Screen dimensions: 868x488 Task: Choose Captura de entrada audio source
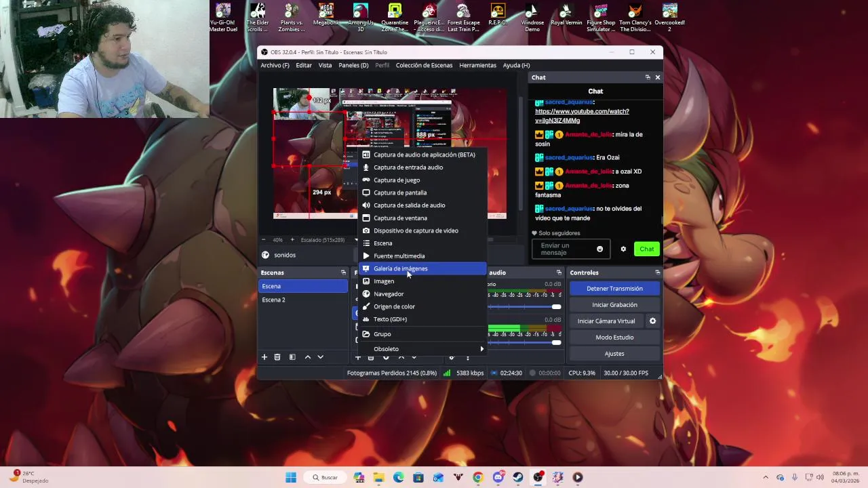422,167
